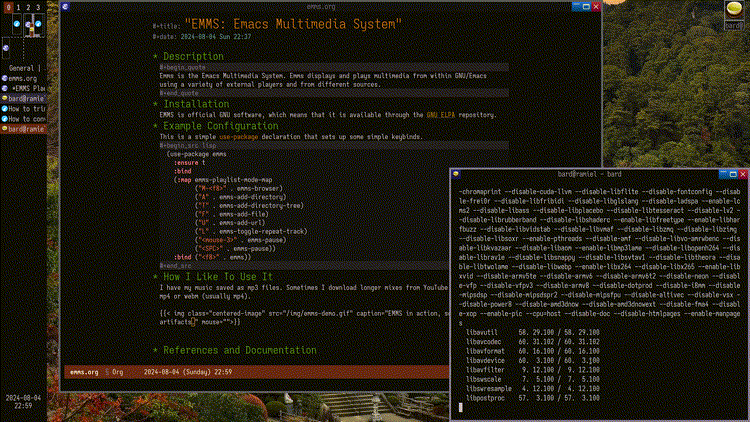
Task: Click libswresample row in terminal output
Action: (532, 389)
